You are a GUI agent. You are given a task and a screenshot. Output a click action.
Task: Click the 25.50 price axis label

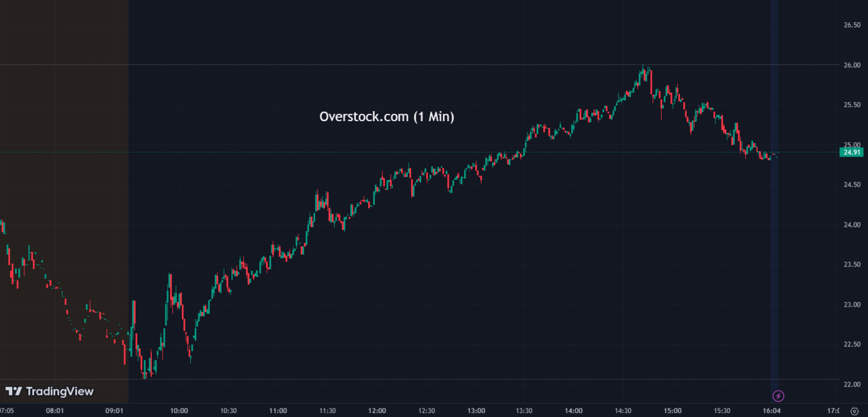click(x=852, y=105)
